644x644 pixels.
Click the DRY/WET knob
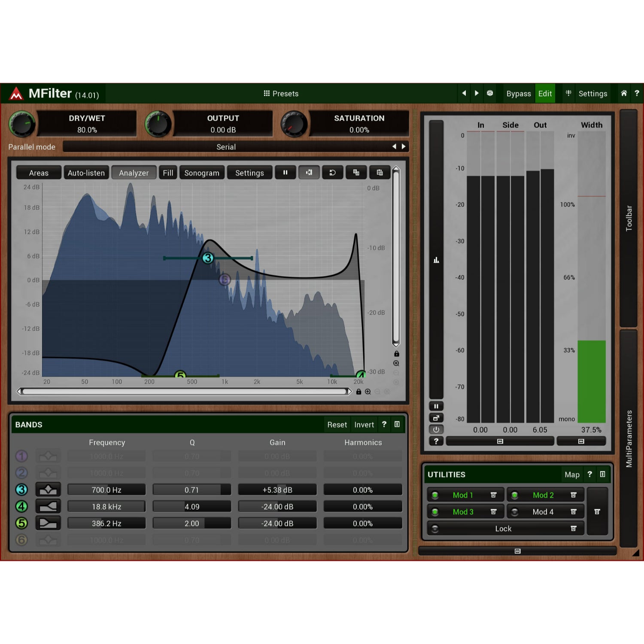[21, 124]
